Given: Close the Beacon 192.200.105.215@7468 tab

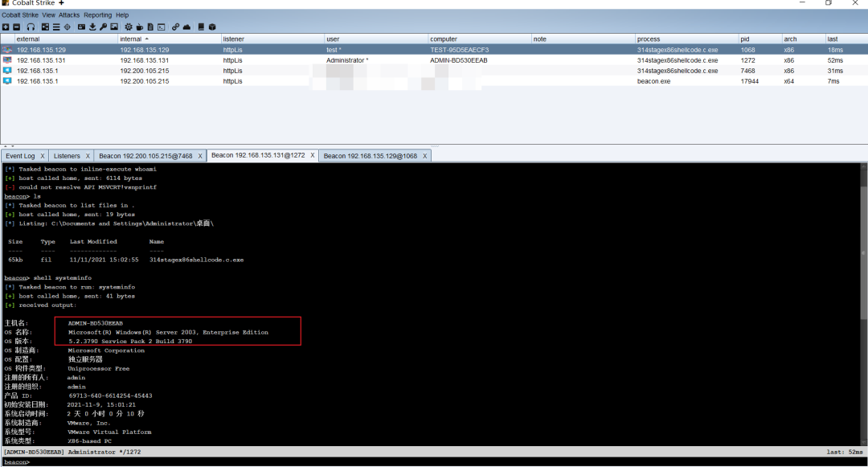Looking at the screenshot, I should [x=200, y=156].
